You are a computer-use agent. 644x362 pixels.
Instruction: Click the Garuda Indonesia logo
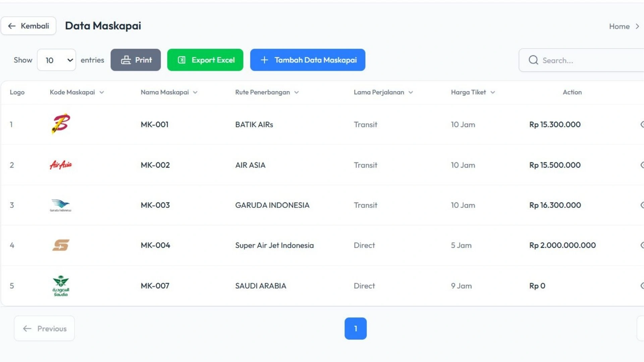pos(61,205)
